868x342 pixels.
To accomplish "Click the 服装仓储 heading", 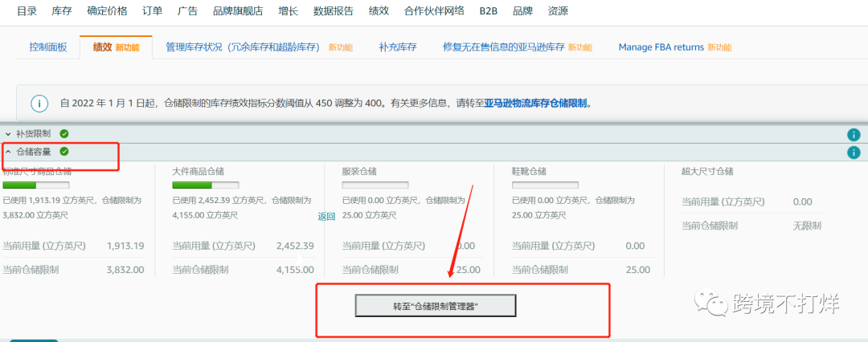I will pos(360,172).
